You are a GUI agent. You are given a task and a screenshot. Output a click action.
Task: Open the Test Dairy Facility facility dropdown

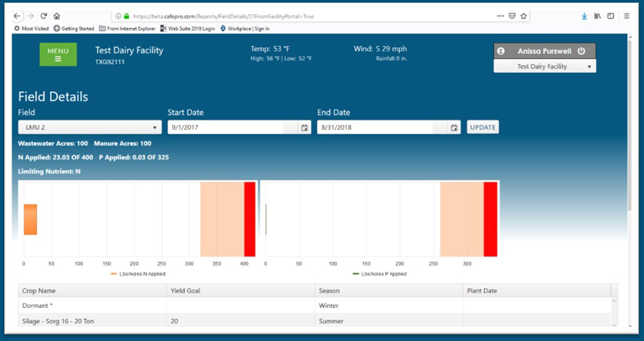[x=545, y=66]
